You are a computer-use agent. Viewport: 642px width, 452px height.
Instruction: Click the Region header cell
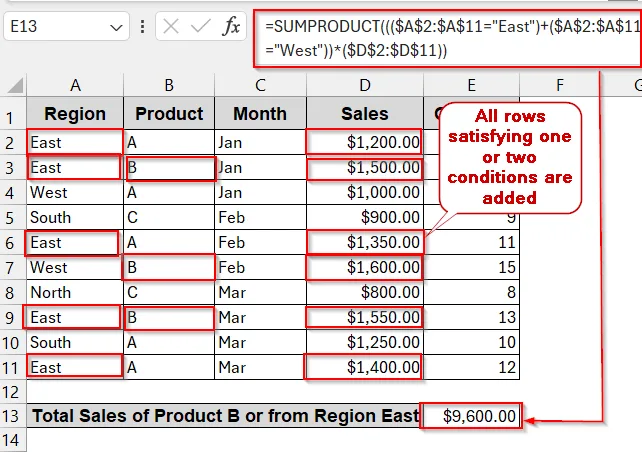click(75, 113)
